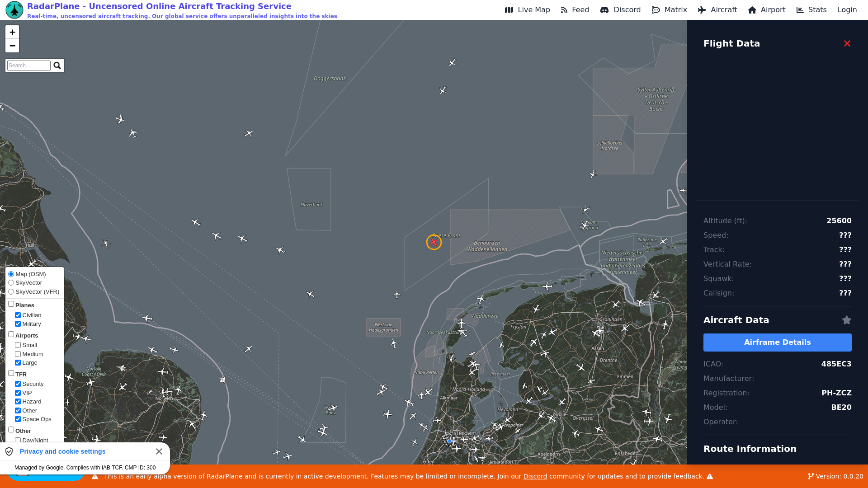Toggle the Airports group checkbox
This screenshot has width=868, height=488.
(11, 335)
